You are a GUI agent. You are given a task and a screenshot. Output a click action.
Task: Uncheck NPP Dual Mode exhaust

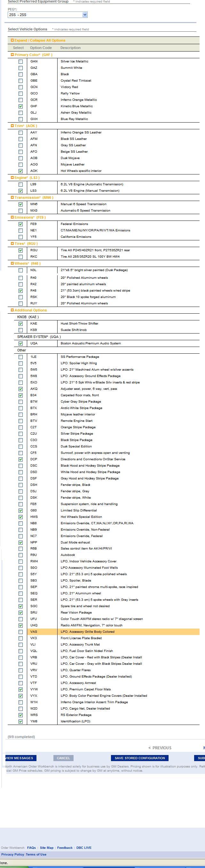[20, 542]
